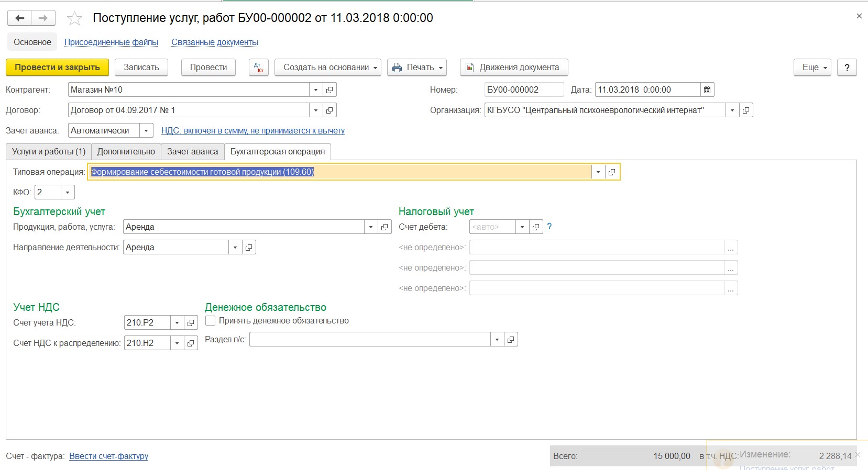Show Дт/Кт postings icon button
868x470 pixels.
point(258,68)
